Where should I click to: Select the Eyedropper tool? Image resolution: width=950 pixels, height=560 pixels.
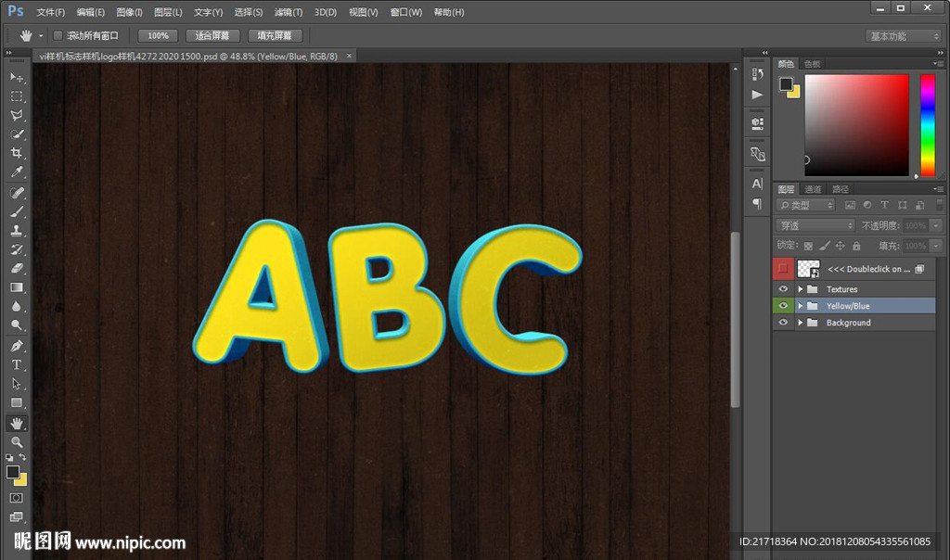tap(17, 173)
